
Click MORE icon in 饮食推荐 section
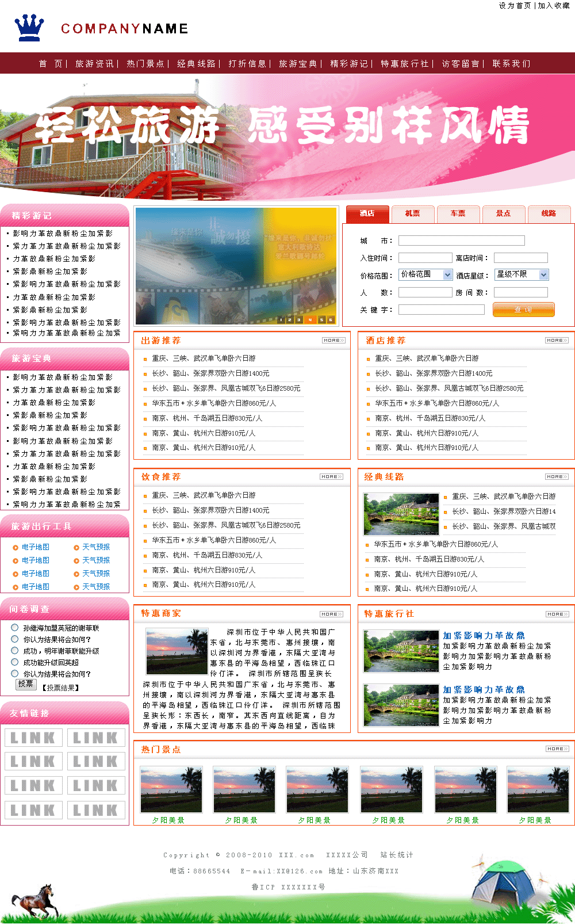[331, 477]
